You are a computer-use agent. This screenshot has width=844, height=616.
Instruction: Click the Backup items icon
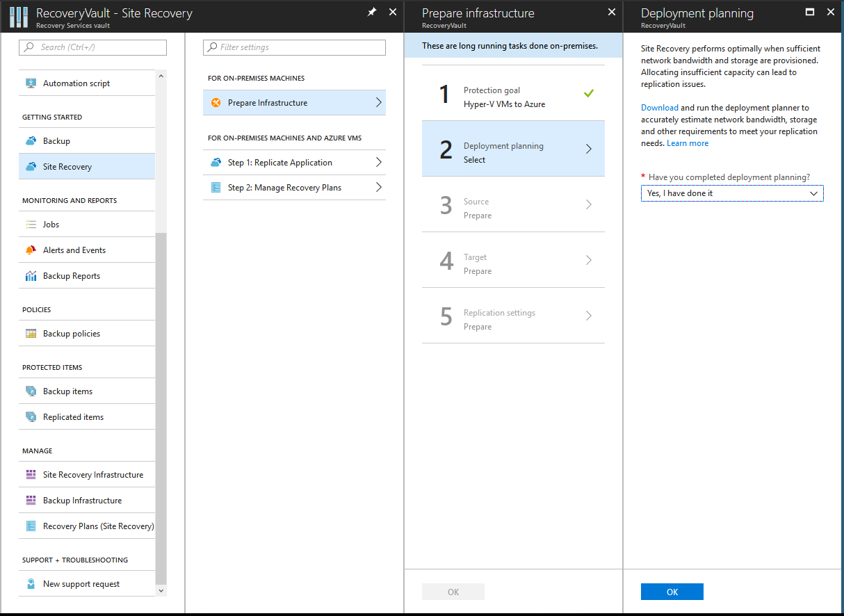pyautogui.click(x=31, y=391)
